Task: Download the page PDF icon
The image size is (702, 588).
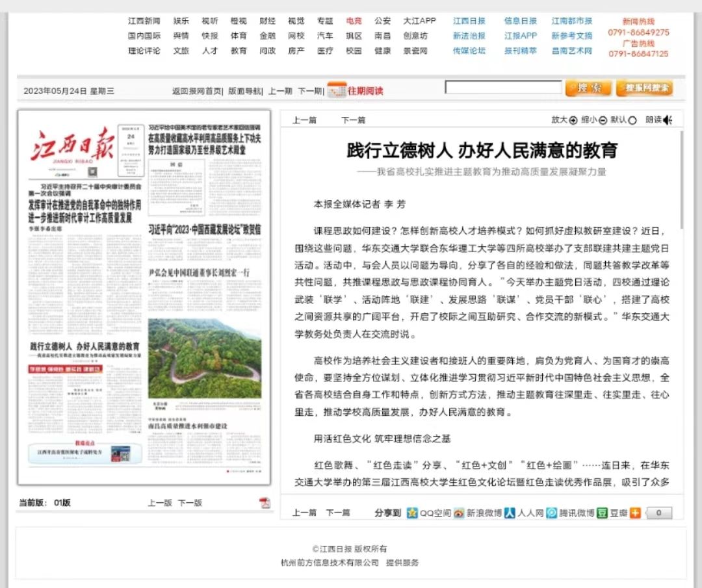Action: (265, 502)
